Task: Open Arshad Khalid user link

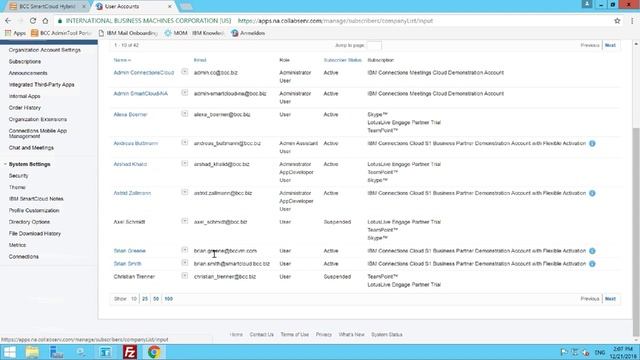Action: click(x=130, y=164)
